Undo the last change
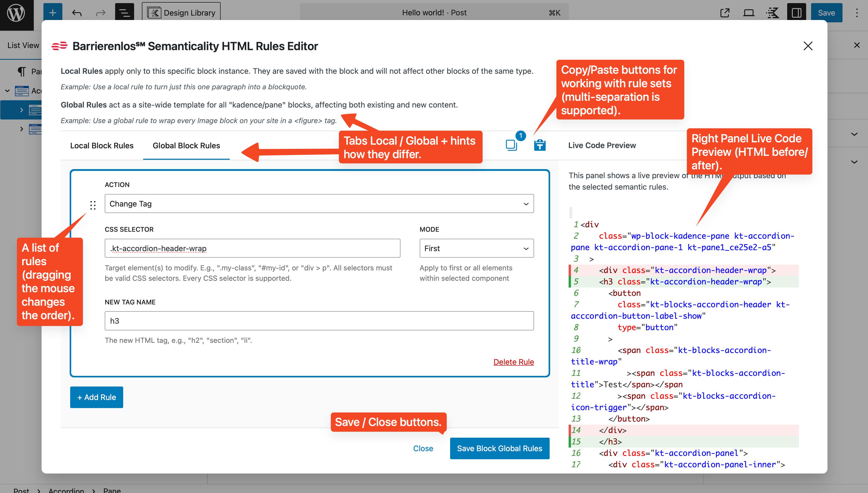868x493 pixels. point(77,12)
